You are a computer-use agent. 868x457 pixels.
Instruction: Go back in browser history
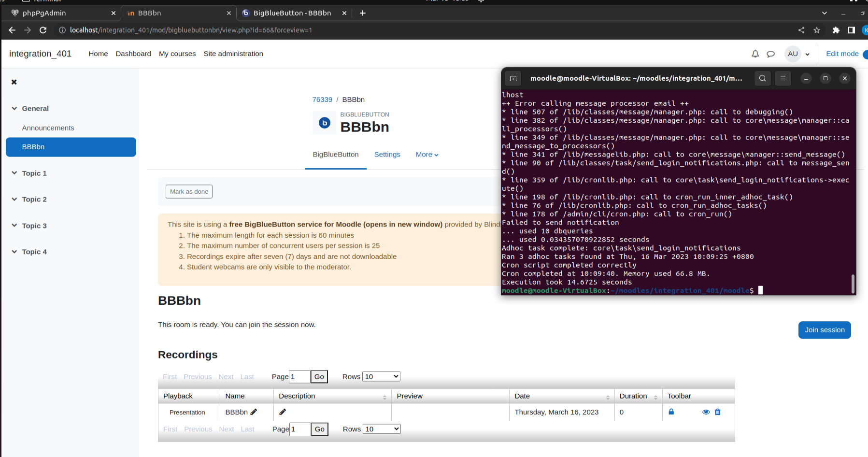tap(12, 30)
